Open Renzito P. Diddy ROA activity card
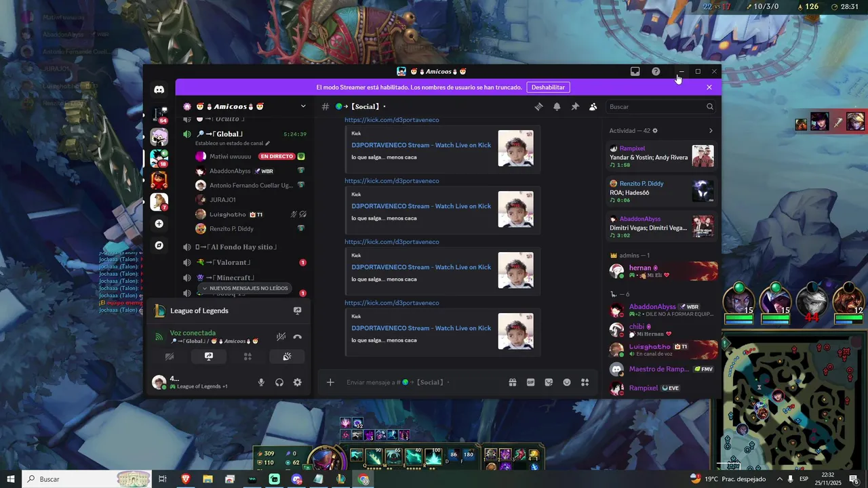 (x=662, y=191)
